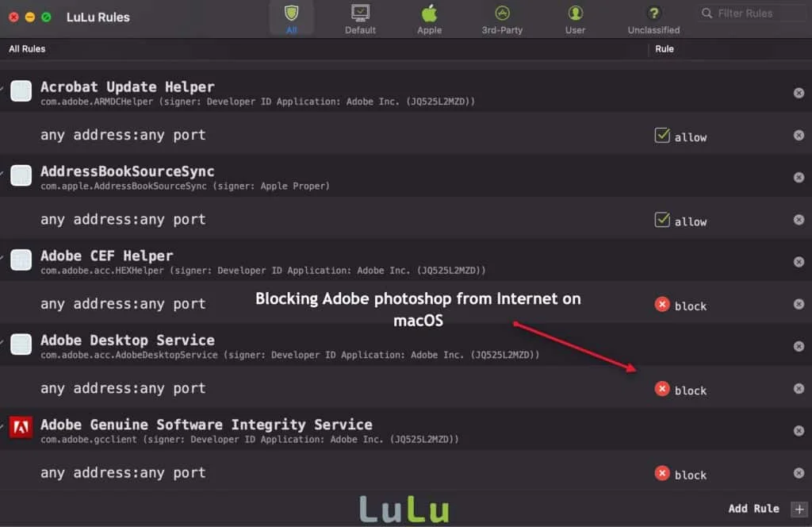Select the Acrobat Update Helper title
The image size is (812, 527).
(x=128, y=87)
